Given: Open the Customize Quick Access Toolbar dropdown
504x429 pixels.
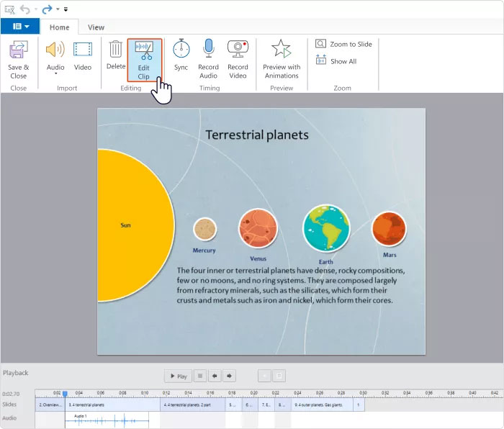Looking at the screenshot, I should [66, 9].
